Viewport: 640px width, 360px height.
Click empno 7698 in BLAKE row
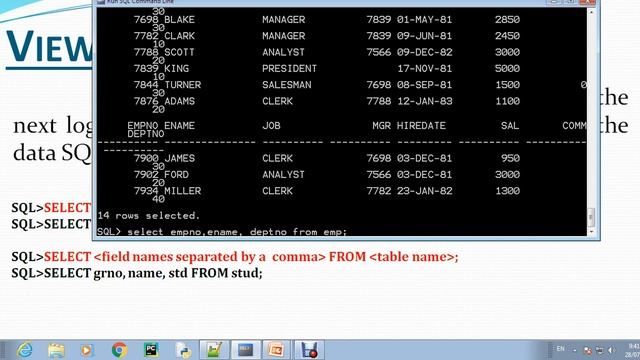(x=146, y=20)
